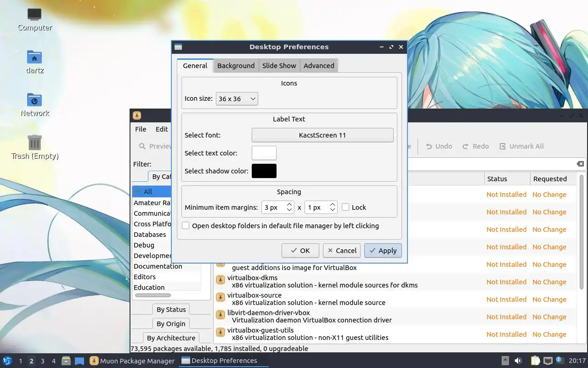This screenshot has height=368, width=588.
Task: Click the virtualbox-guest-utils package icon
Action: (x=220, y=332)
